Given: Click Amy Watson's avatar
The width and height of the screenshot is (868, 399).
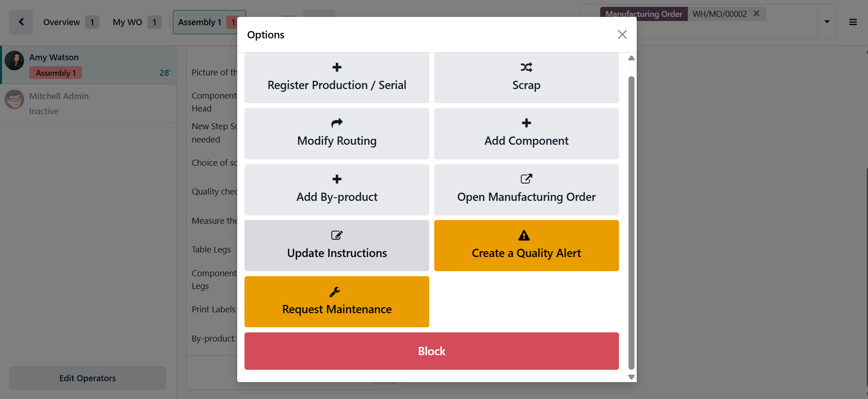Looking at the screenshot, I should click(15, 60).
